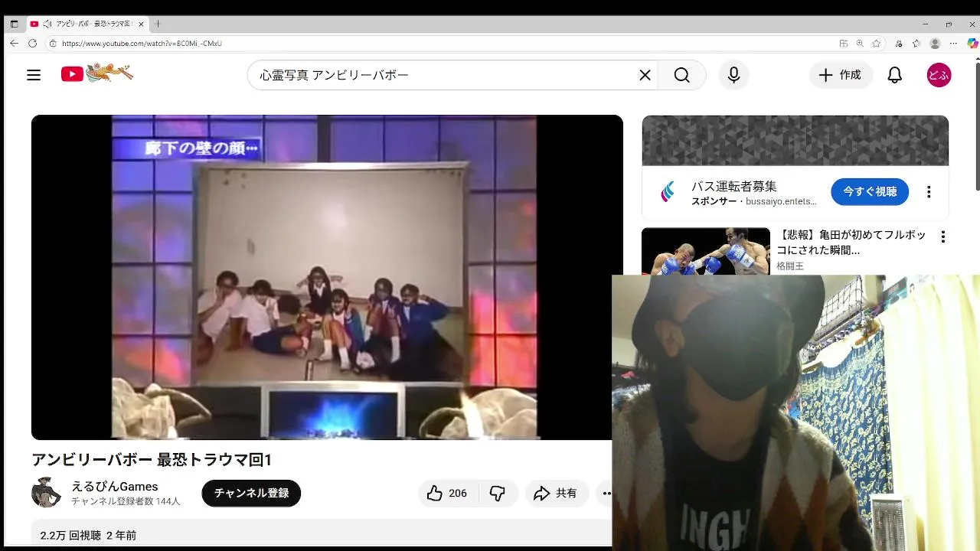Click チャンネル登録者数 144人 text
Screen dimensions: 980x551
point(126,501)
